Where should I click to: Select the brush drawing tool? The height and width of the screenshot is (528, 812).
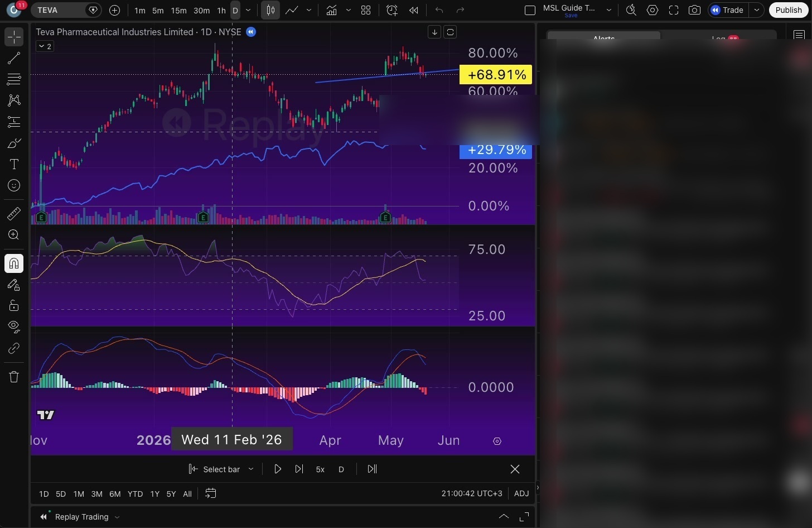click(14, 143)
